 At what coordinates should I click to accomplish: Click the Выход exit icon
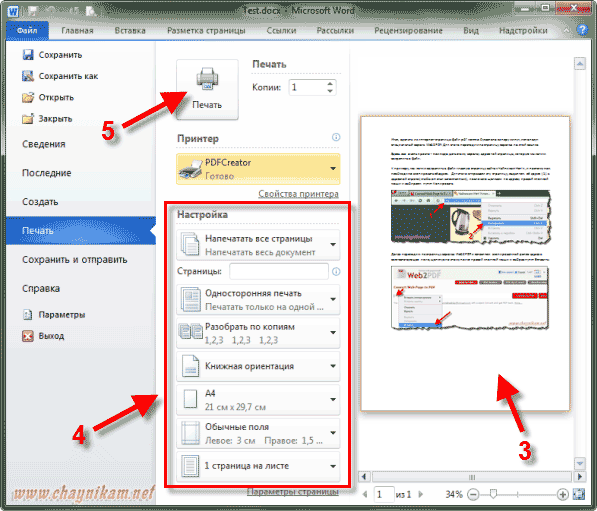[x=28, y=336]
